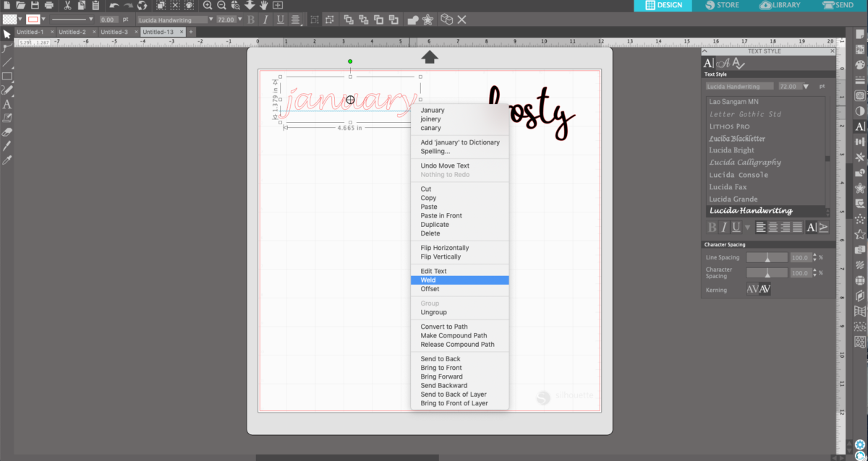This screenshot has width=868, height=461.
Task: Click the Weld icon in top toolbar
Action: pyautogui.click(x=414, y=20)
